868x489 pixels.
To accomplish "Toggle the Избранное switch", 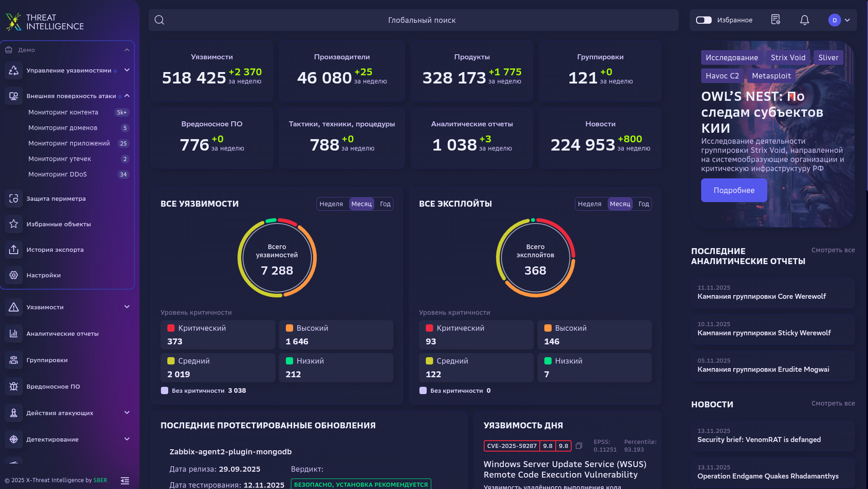I will tap(703, 20).
